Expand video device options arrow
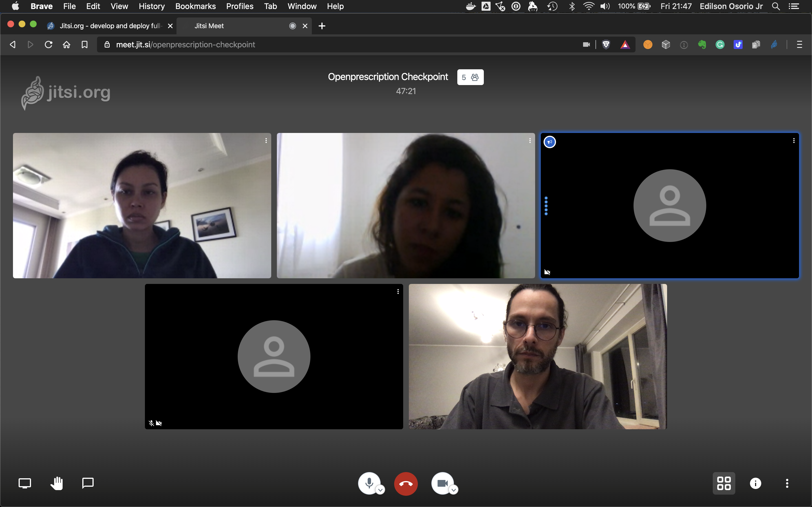 coord(453,490)
